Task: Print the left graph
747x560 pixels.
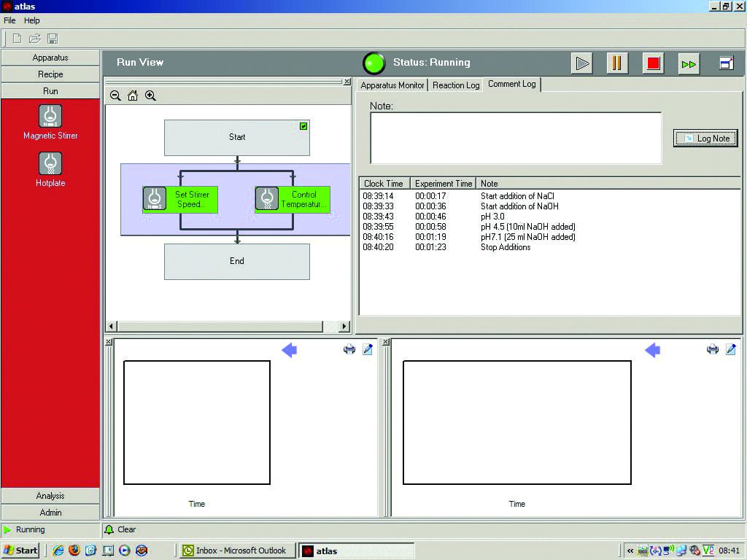Action: point(349,349)
